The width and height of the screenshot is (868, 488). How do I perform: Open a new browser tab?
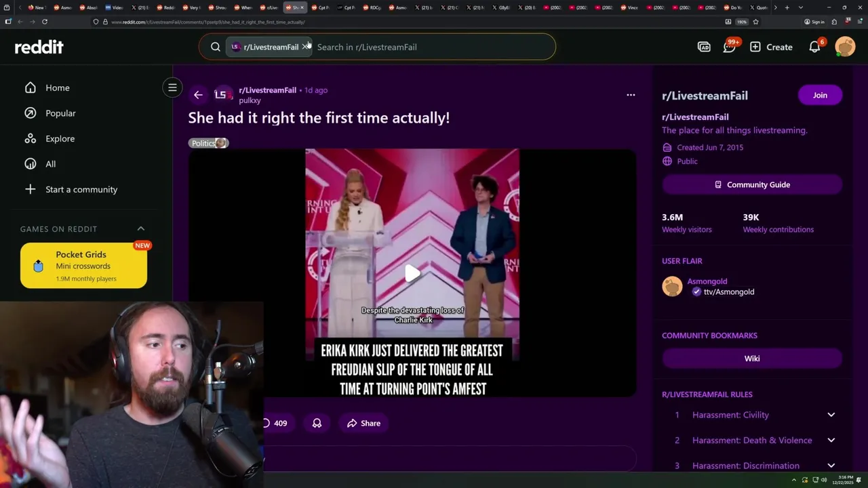coord(787,7)
